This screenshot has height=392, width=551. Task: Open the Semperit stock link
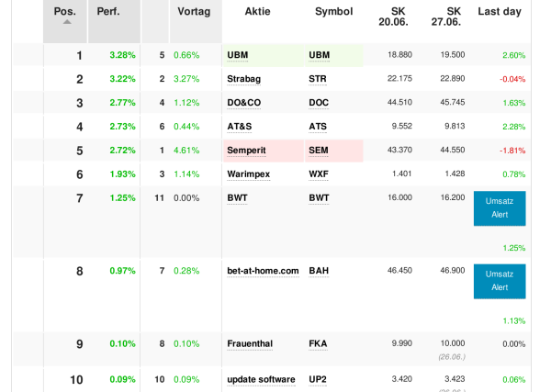coord(246,150)
